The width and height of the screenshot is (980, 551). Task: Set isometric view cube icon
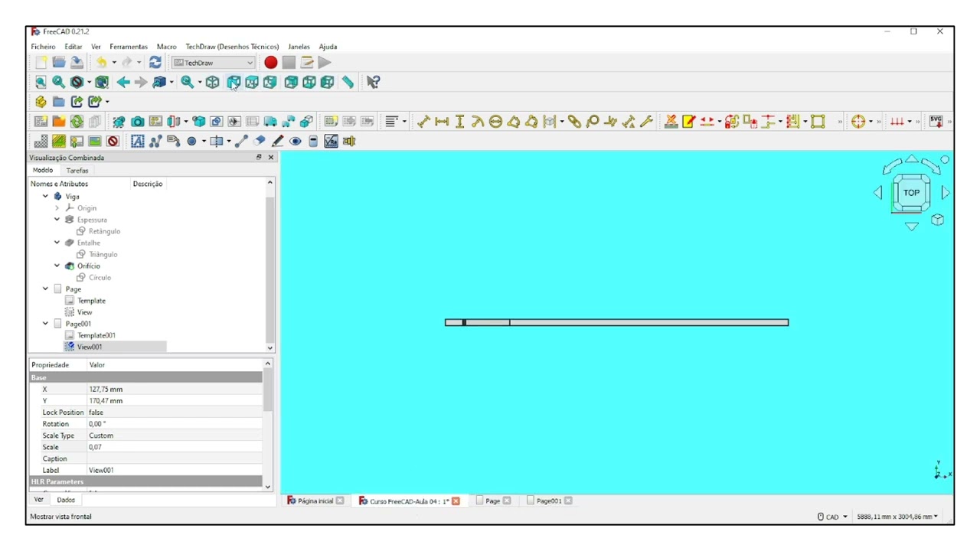click(x=213, y=83)
